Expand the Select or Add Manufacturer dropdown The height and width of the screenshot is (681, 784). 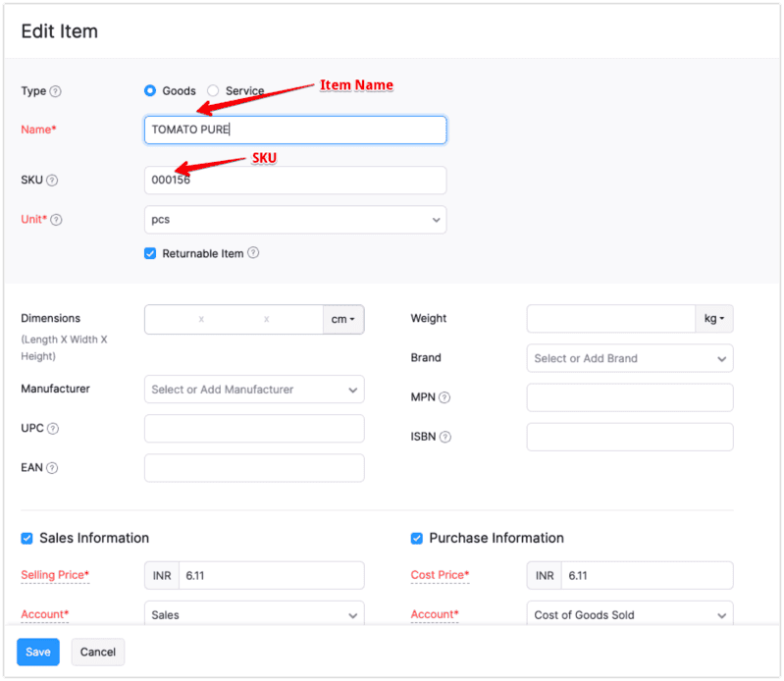tap(253, 390)
